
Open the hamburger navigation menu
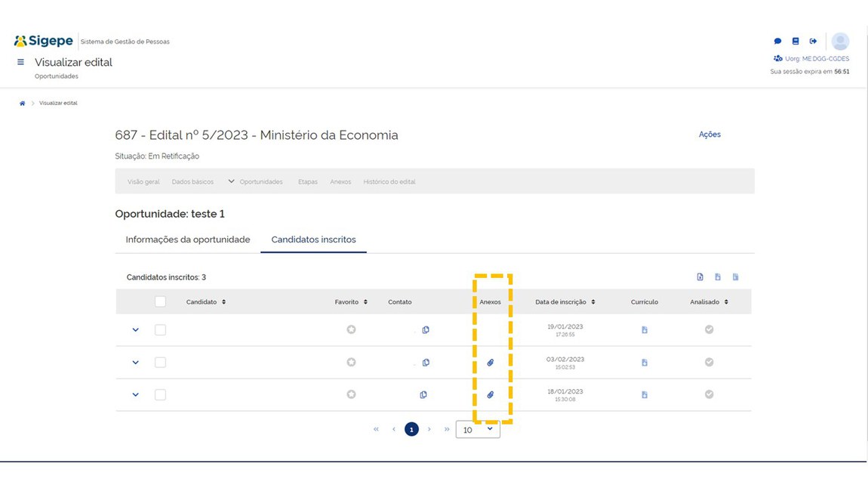click(x=21, y=63)
